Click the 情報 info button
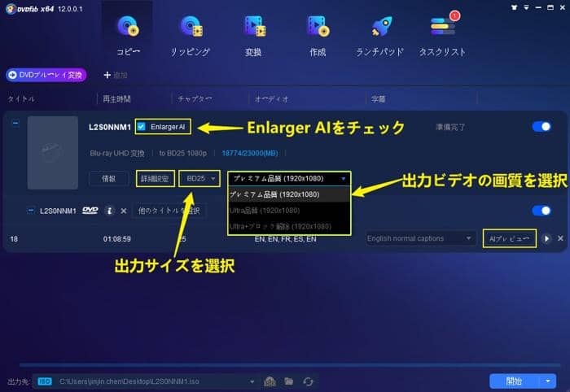 point(108,179)
